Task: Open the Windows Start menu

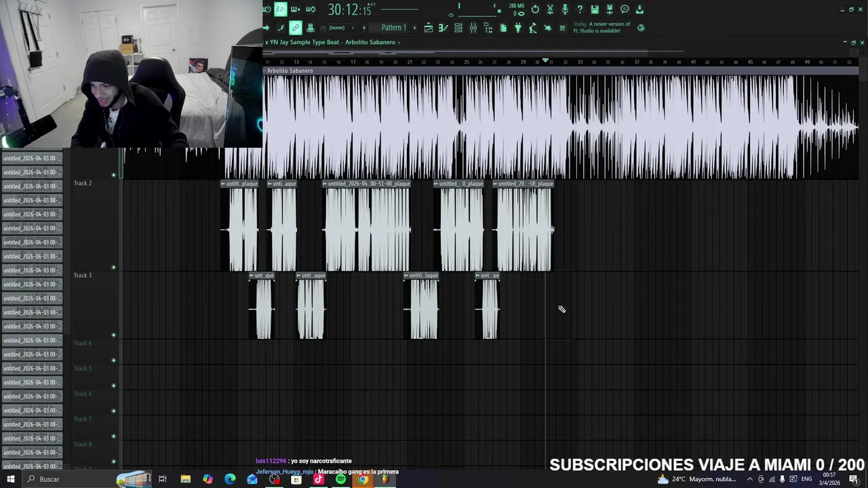Action: coord(10,479)
